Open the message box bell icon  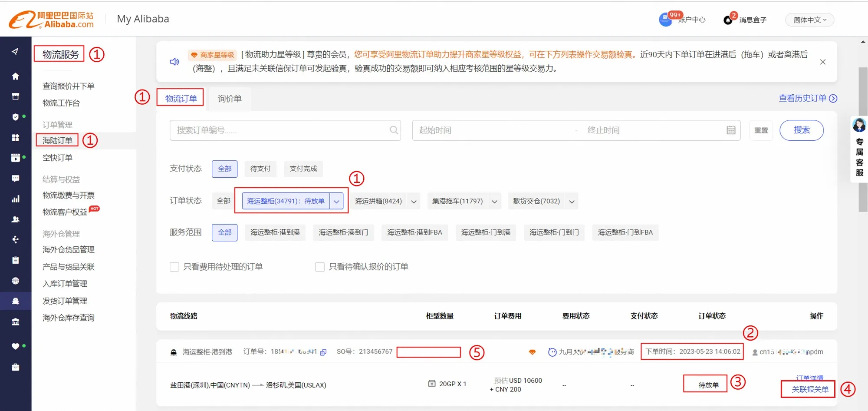point(728,20)
